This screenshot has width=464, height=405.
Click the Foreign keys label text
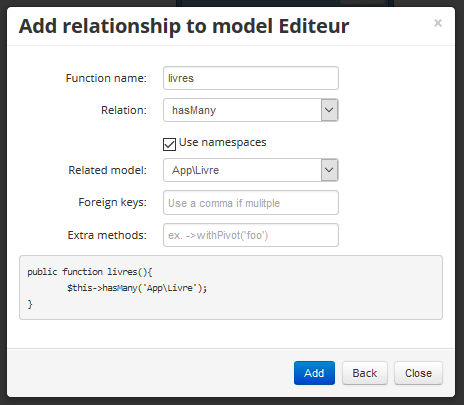click(112, 202)
